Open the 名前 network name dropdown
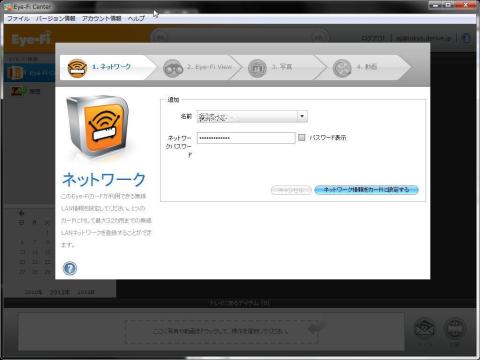 pyautogui.click(x=252, y=116)
